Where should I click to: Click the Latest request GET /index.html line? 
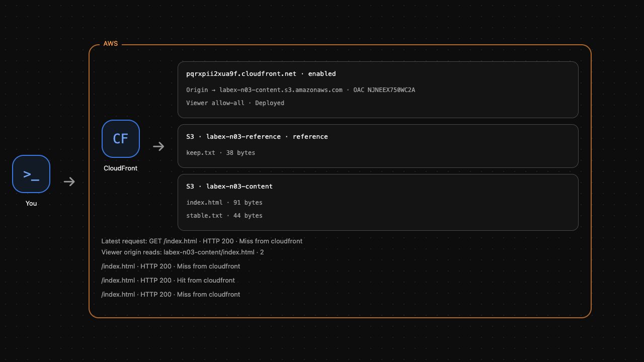point(202,241)
